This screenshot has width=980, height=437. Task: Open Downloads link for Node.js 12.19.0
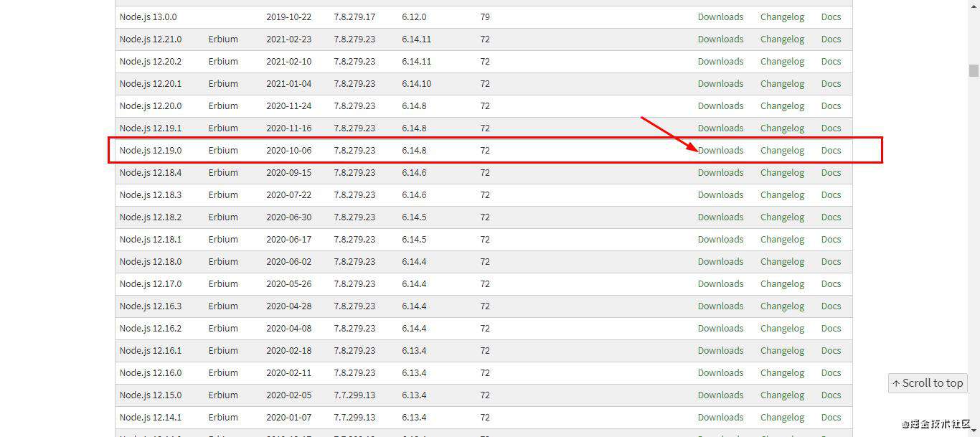[x=720, y=150]
